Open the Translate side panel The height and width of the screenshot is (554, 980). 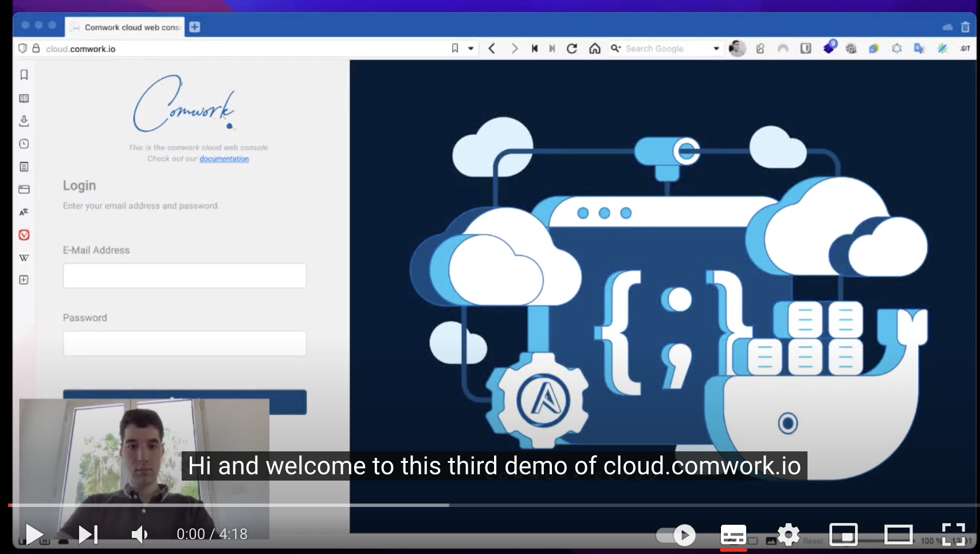(x=24, y=212)
